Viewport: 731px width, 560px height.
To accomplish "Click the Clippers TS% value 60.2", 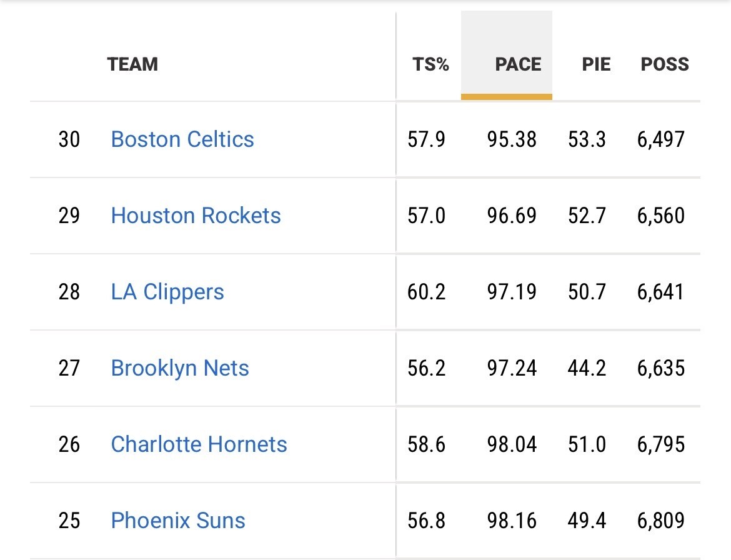I will 427,292.
